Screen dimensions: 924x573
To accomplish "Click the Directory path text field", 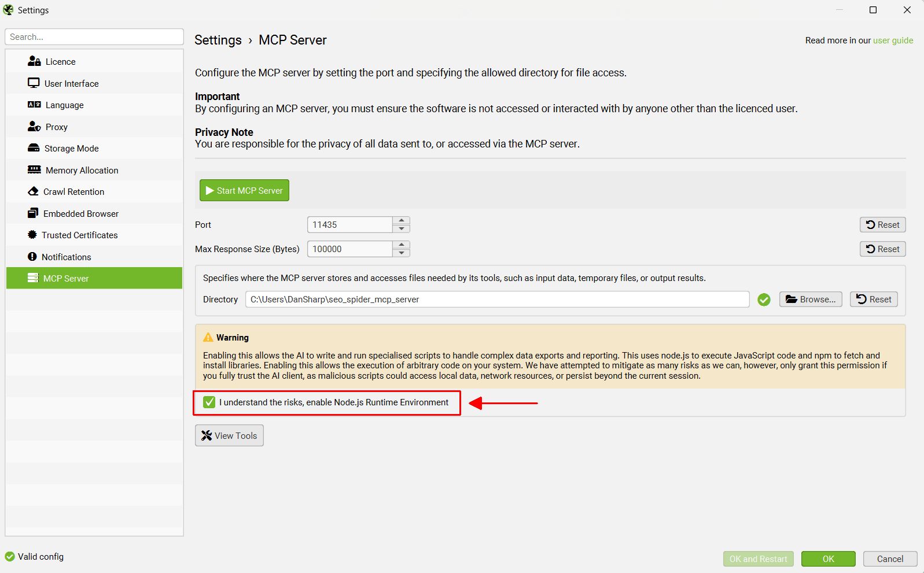I will pos(498,300).
